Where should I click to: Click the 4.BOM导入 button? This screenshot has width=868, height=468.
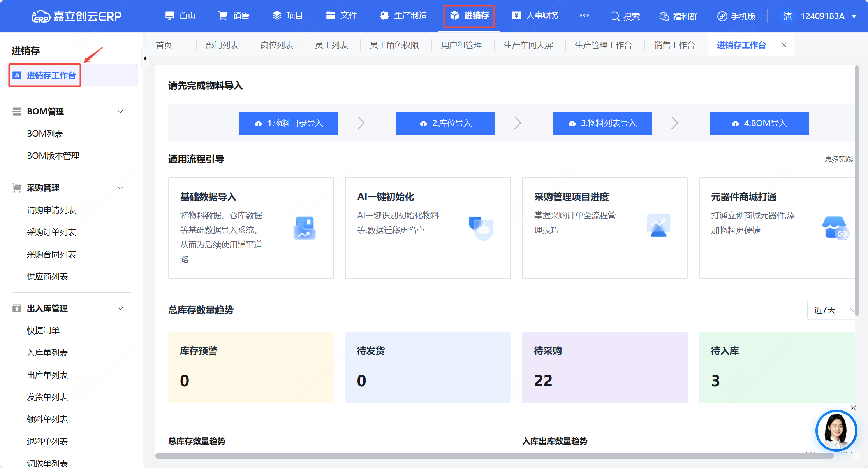(x=759, y=123)
